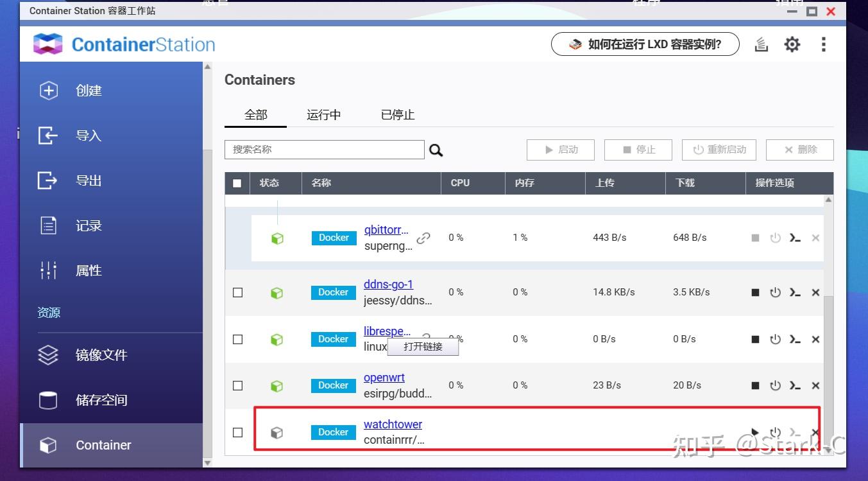
Task: Remove the openwrt container
Action: (x=815, y=386)
